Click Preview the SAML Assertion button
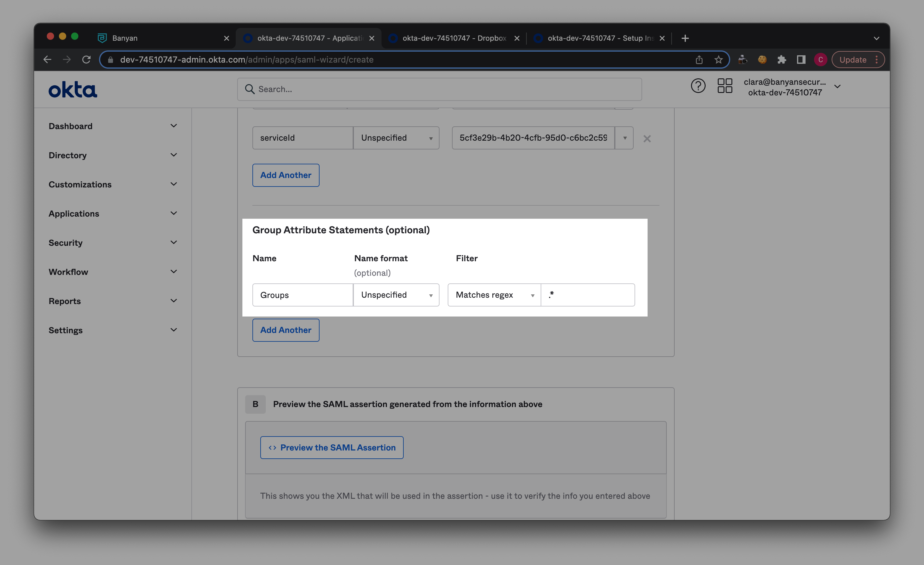The height and width of the screenshot is (565, 924). pyautogui.click(x=331, y=447)
